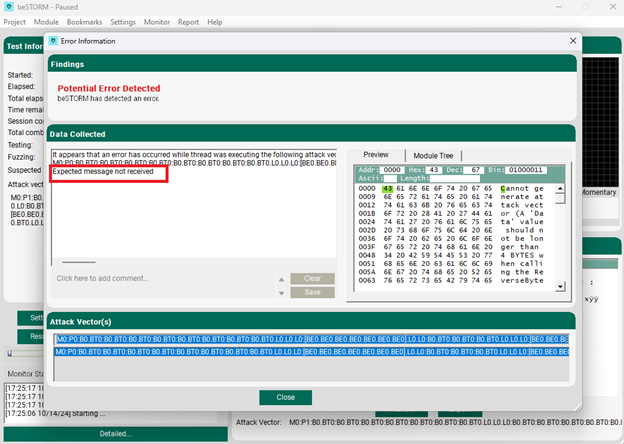Screen dimensions: 624x444
Task: Click the Dec field value 67
Action: click(x=473, y=170)
